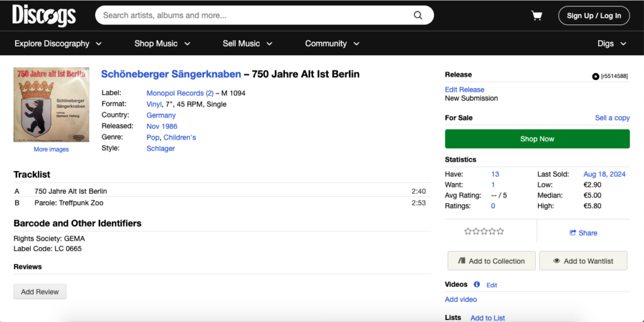Expand the Sell Music menu
This screenshot has height=322, width=644.
[x=247, y=43]
